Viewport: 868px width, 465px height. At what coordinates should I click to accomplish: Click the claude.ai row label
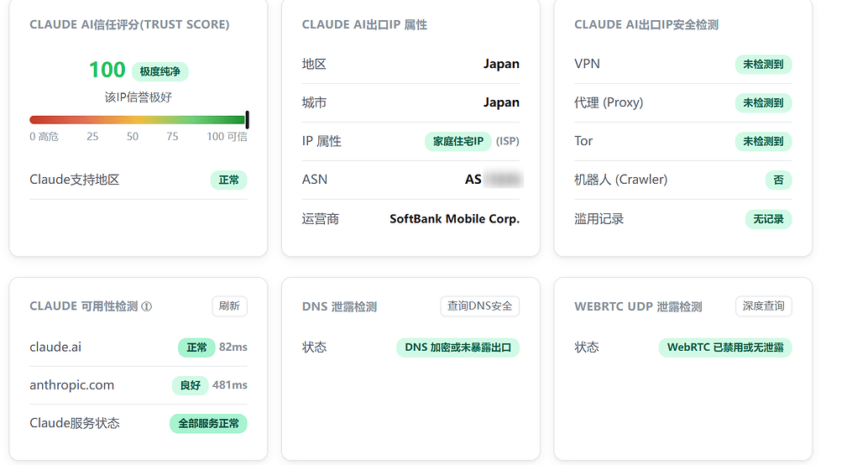[x=55, y=347]
